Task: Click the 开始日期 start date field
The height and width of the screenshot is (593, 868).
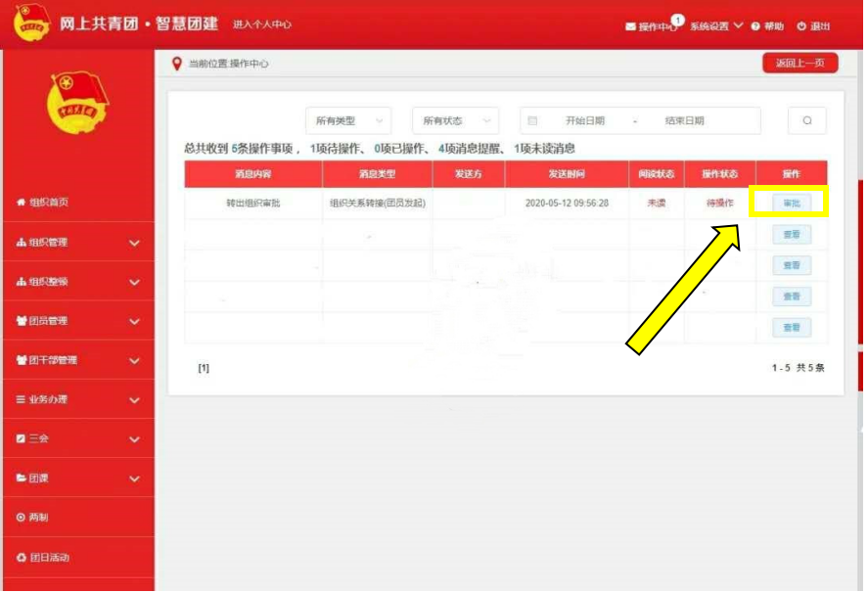Action: [584, 121]
